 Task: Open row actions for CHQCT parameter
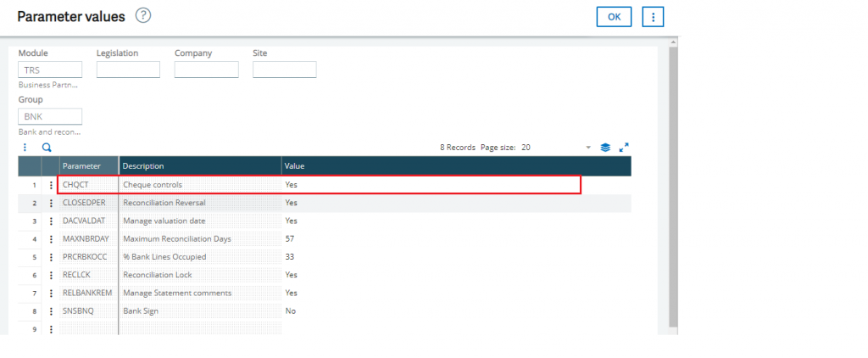coord(51,185)
